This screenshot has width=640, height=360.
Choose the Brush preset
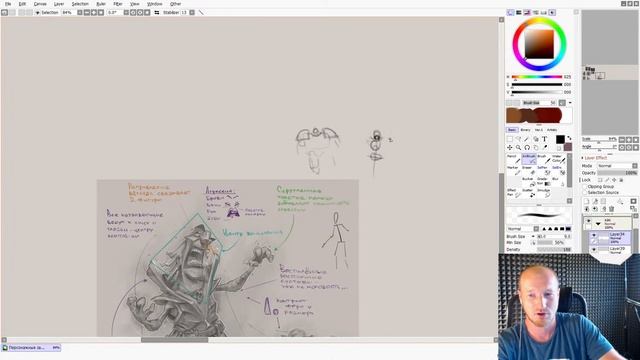(544, 159)
